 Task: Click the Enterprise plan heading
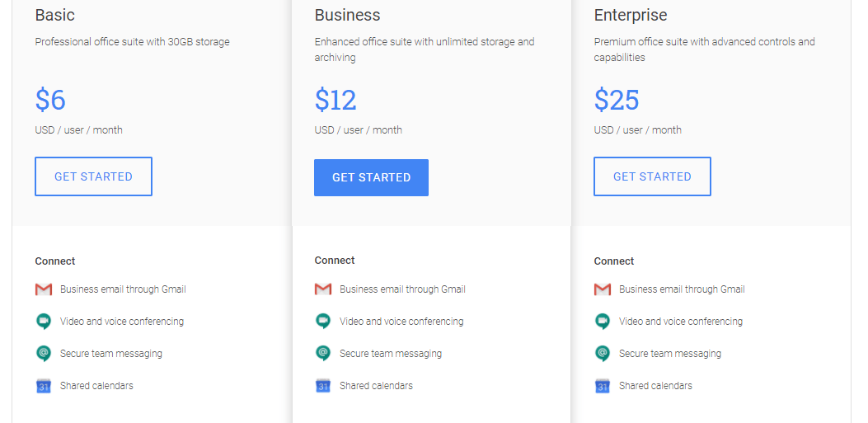click(631, 15)
